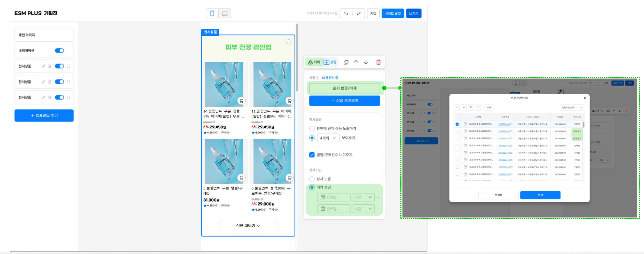The image size is (644, 254).
Task: Toggle the 네비게이션 switch
Action: 59,51
